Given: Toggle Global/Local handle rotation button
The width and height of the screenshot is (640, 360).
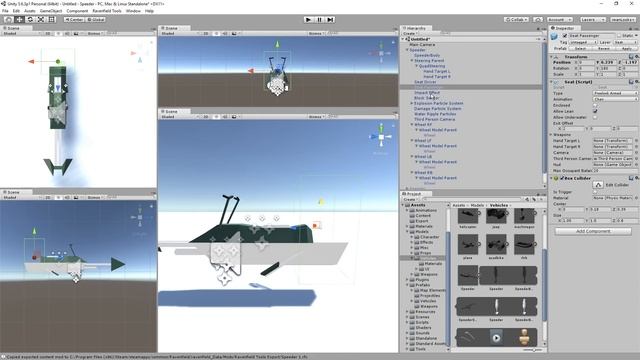Looking at the screenshot, I should [x=96, y=20].
